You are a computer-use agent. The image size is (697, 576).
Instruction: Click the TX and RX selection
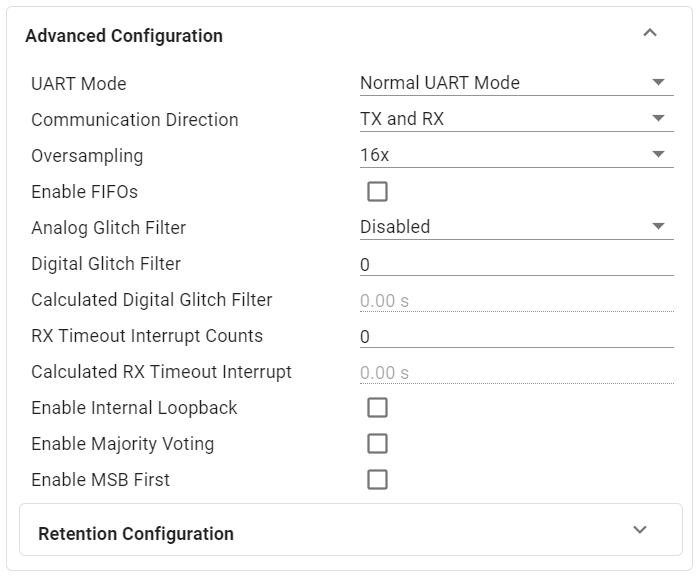coord(402,118)
